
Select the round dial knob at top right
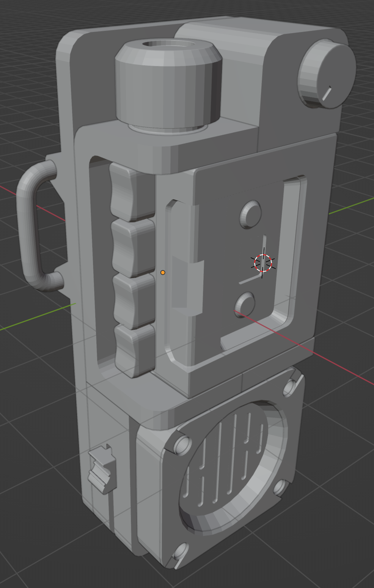327,74
